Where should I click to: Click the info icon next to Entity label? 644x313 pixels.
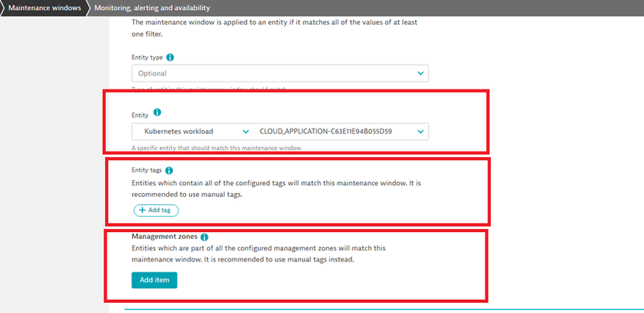(x=157, y=113)
